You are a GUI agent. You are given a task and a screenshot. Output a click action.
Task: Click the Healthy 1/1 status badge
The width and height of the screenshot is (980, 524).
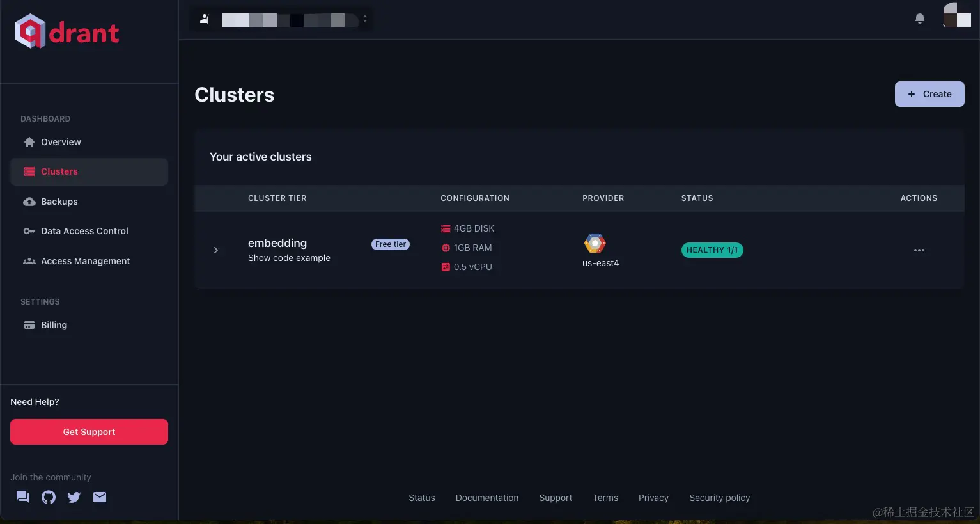(712, 250)
